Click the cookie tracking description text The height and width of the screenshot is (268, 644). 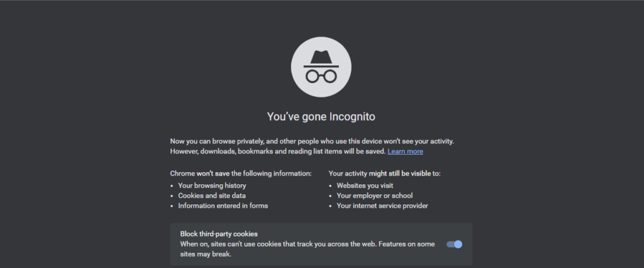pos(307,249)
